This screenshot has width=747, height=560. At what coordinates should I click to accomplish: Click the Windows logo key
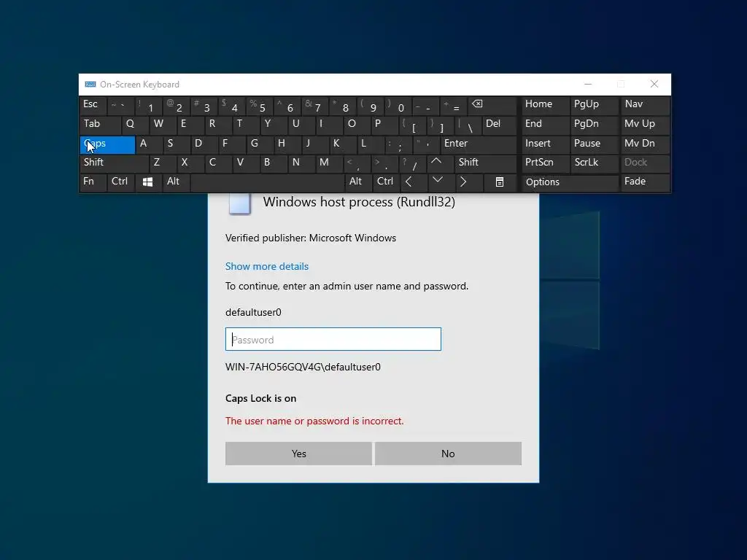pyautogui.click(x=147, y=182)
